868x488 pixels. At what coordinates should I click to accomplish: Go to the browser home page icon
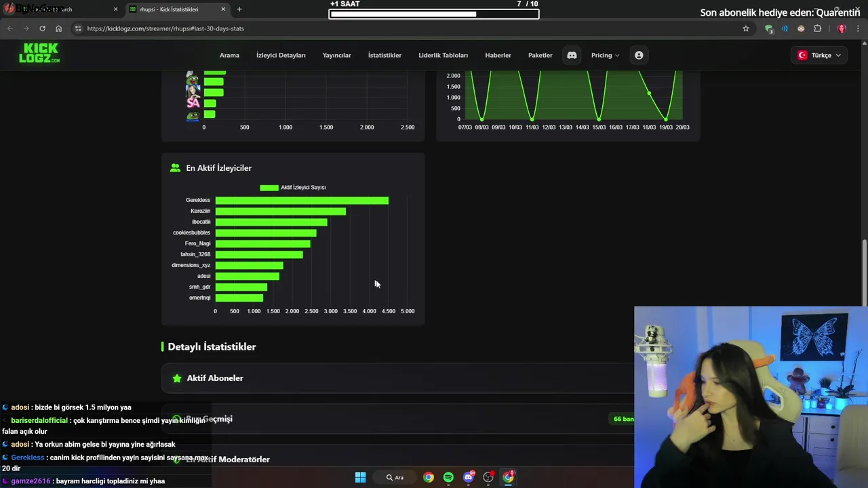(x=59, y=28)
